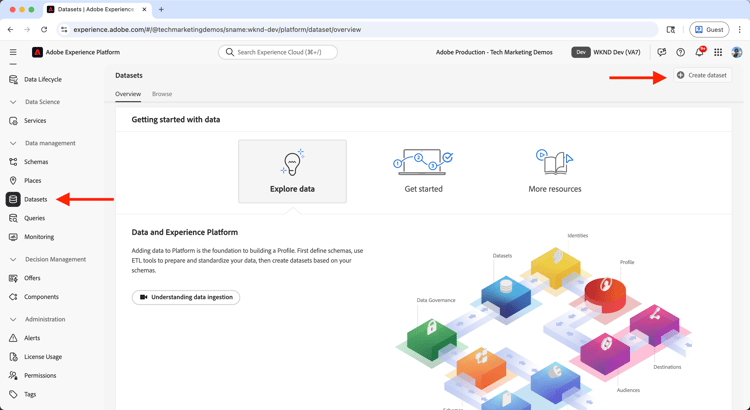This screenshot has width=750, height=410.
Task: Click the Data and Experience Platform heading
Action: 185,232
